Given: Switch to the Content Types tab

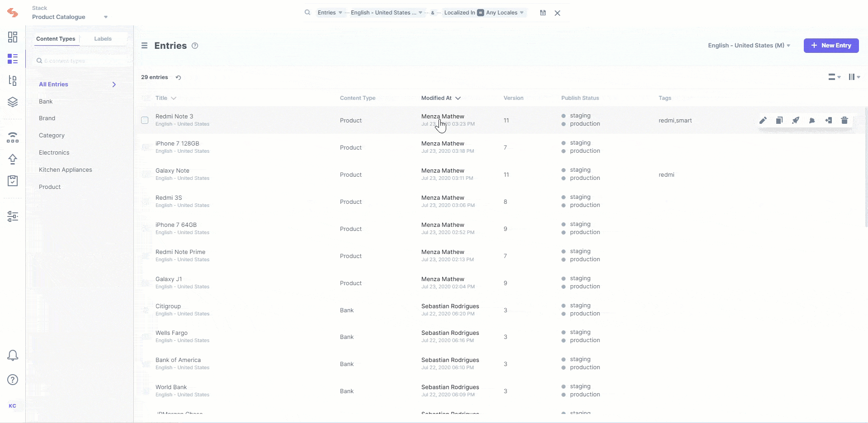Looking at the screenshot, I should 56,39.
